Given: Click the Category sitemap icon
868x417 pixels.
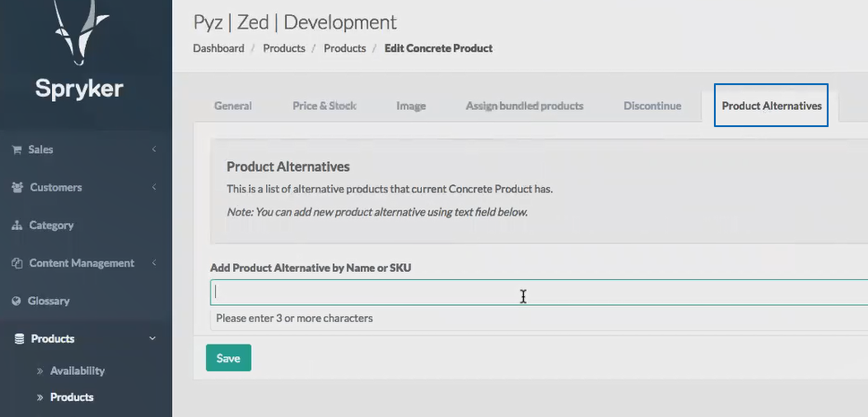Looking at the screenshot, I should coord(17,226).
